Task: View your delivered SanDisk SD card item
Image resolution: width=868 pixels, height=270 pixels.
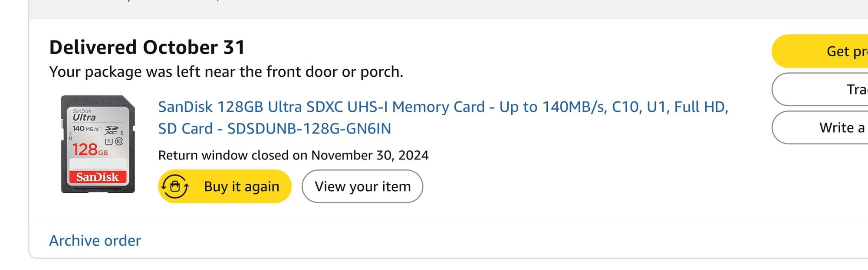Action: tap(363, 186)
